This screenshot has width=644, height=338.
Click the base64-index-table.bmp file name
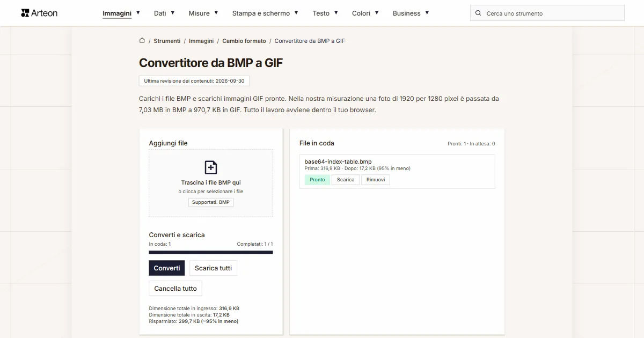coord(338,161)
